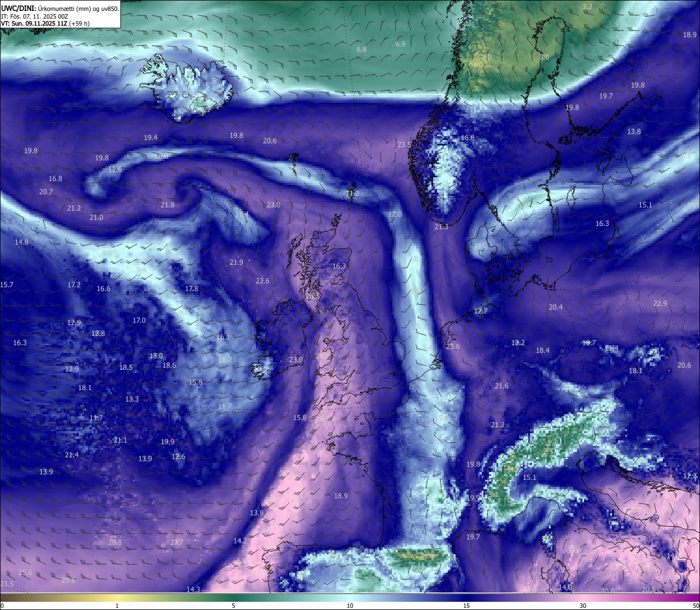The width and height of the screenshot is (700, 610).
Task: Click the 17.2 map value
Action: click(74, 284)
